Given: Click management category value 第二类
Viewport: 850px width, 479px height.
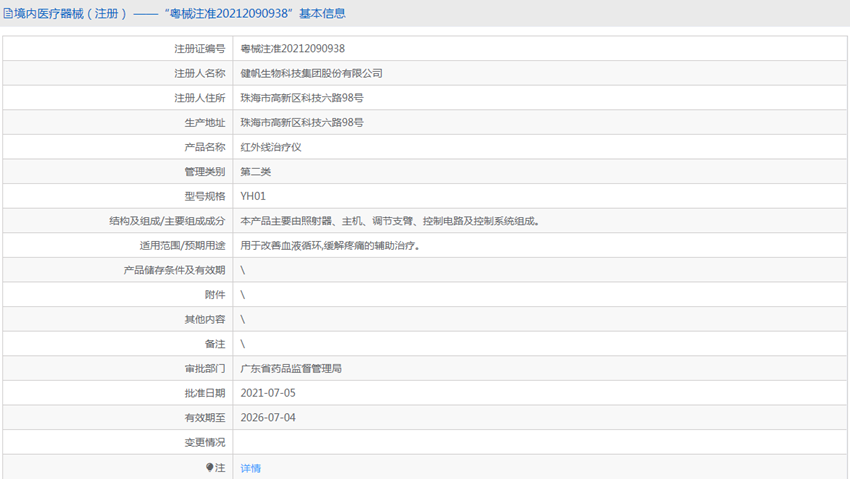Looking at the screenshot, I should pyautogui.click(x=256, y=172).
